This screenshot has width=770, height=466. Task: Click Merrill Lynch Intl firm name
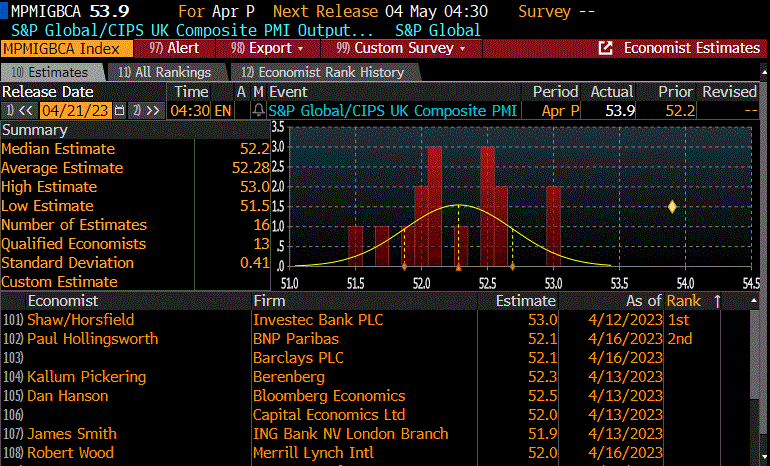(x=313, y=453)
